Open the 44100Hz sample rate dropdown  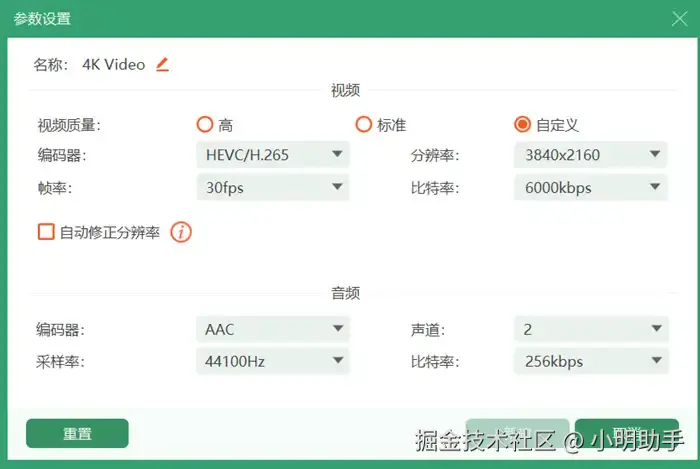273,361
